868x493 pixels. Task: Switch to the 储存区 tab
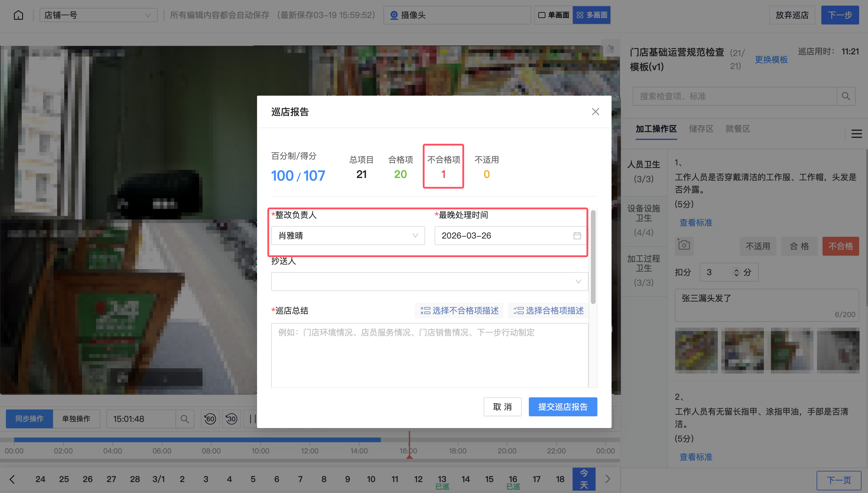click(x=701, y=129)
